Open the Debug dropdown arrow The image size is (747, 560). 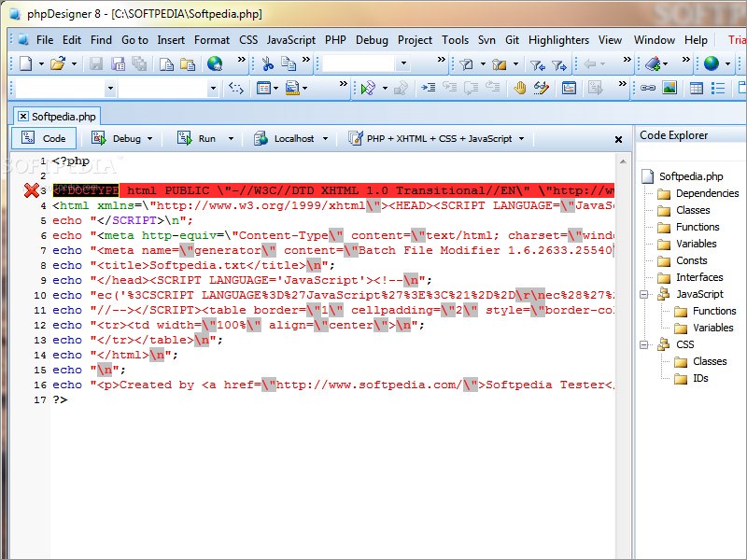(x=148, y=139)
